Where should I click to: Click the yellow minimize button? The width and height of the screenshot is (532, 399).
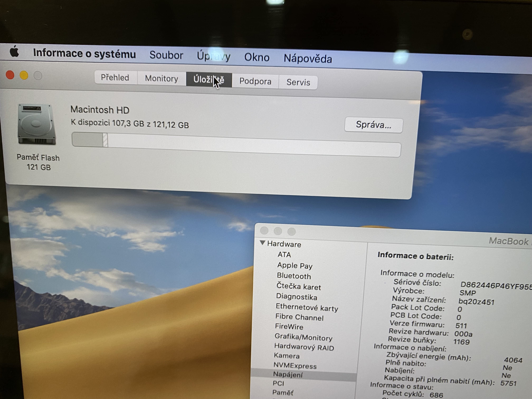pos(24,75)
